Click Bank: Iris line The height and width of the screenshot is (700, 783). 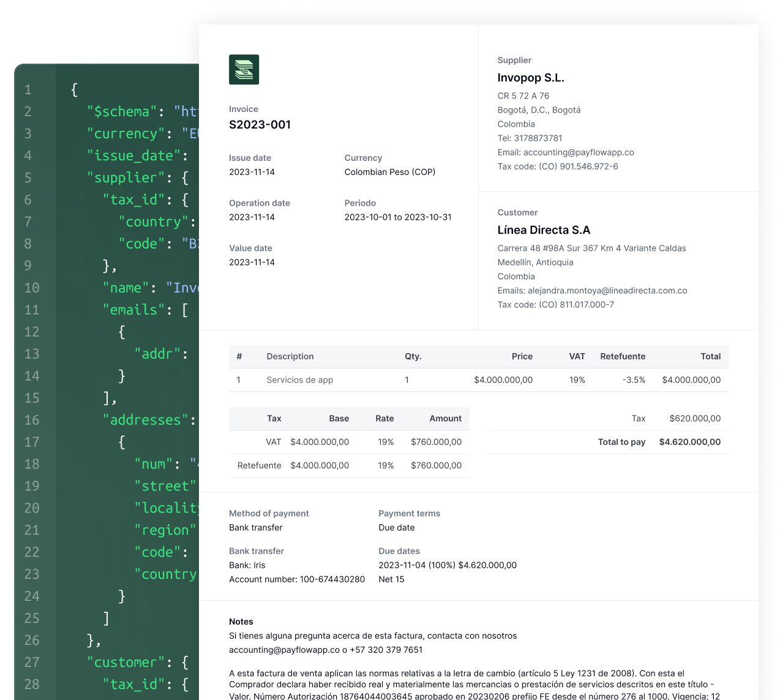pyautogui.click(x=247, y=565)
